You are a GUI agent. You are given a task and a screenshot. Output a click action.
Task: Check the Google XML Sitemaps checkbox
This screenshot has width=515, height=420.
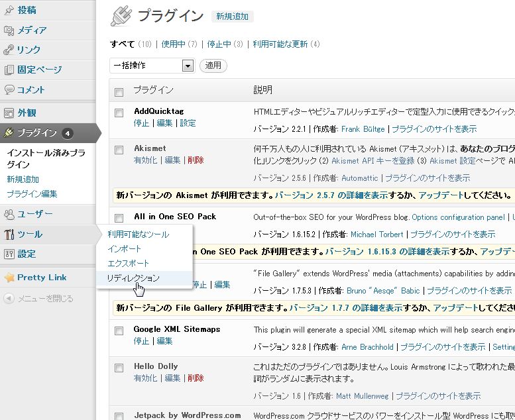point(119,331)
